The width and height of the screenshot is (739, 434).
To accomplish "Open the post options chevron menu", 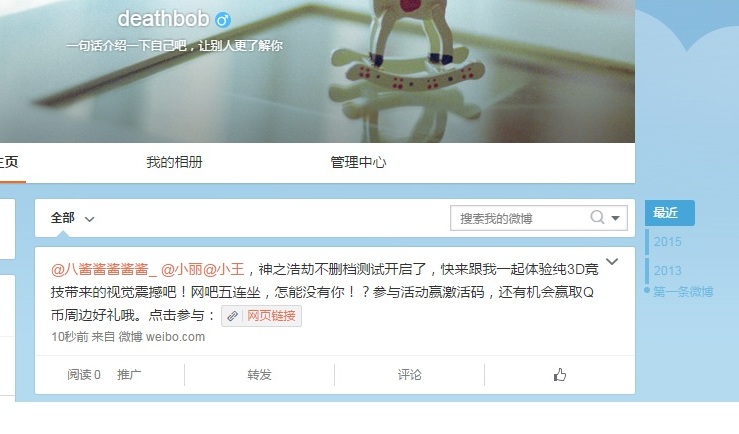I will [612, 262].
